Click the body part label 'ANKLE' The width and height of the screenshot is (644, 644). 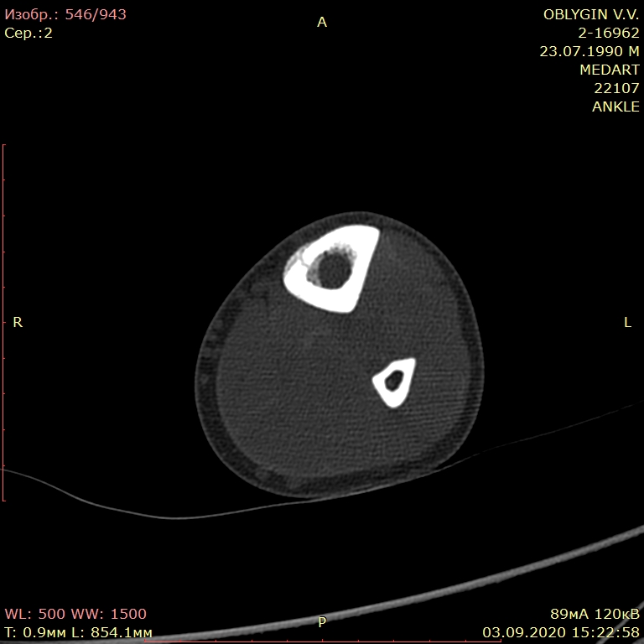tap(615, 106)
